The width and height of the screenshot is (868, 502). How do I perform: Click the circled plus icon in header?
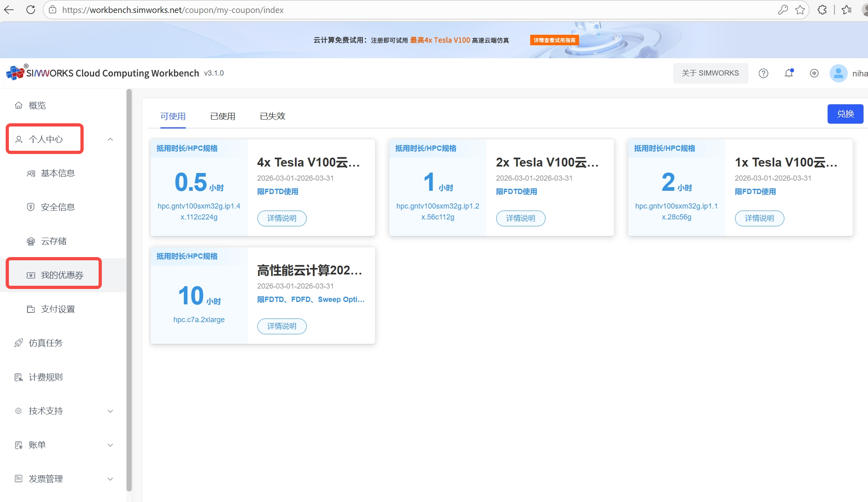[x=814, y=73]
